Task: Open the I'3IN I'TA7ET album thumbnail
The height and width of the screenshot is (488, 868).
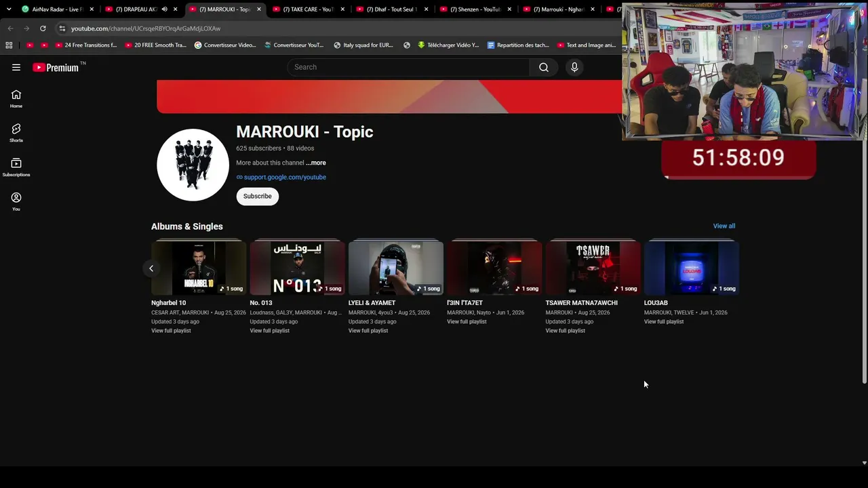Action: tap(494, 268)
